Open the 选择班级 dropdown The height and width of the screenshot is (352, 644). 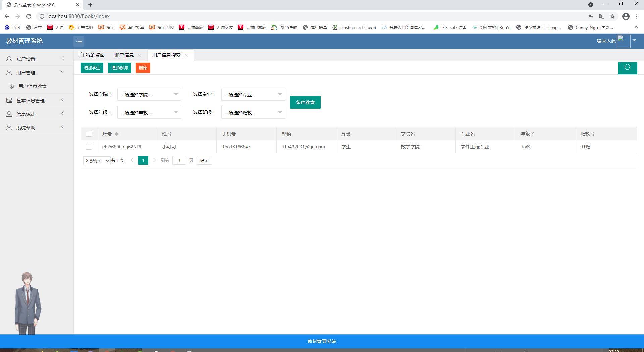pyautogui.click(x=253, y=113)
